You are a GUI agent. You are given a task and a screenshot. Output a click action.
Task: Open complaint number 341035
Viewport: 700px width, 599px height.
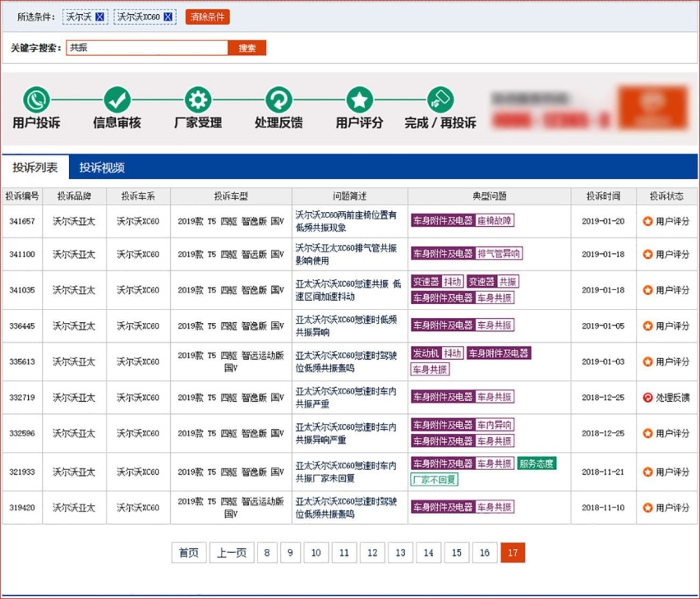[x=22, y=290]
